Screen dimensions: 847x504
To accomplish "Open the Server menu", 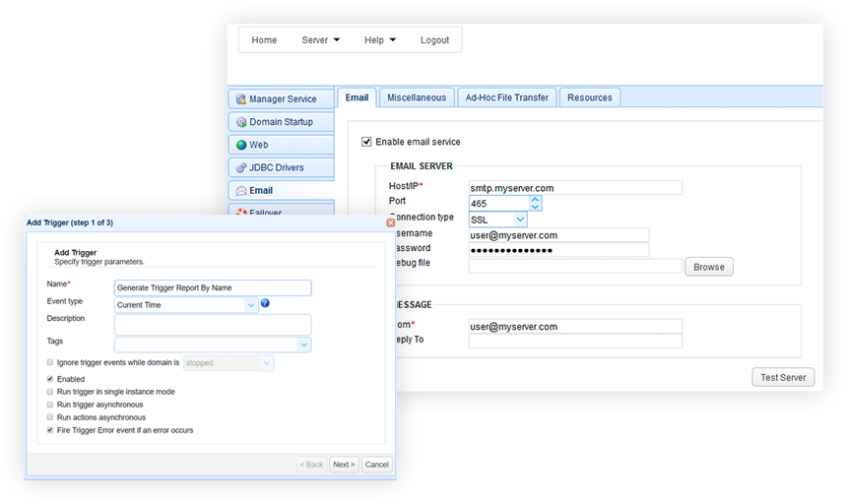I will tap(320, 40).
